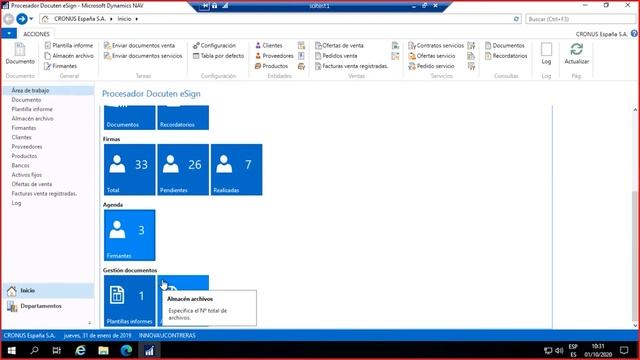Select Bancos in navigation pane

point(20,165)
